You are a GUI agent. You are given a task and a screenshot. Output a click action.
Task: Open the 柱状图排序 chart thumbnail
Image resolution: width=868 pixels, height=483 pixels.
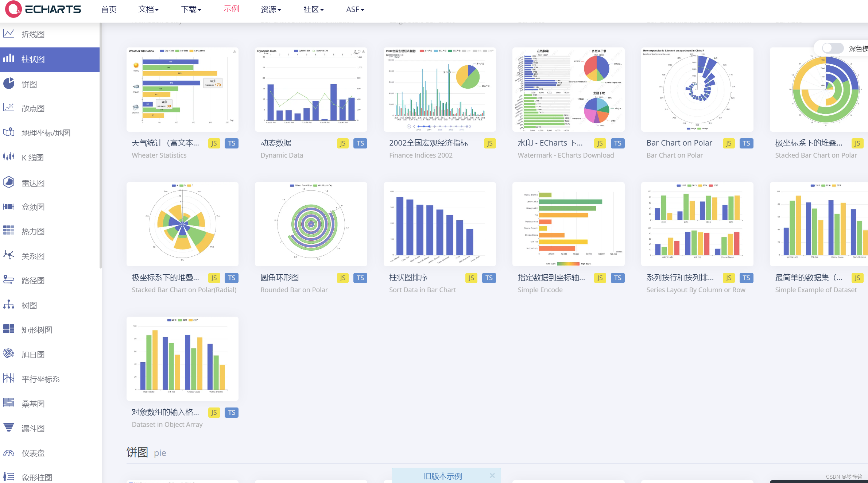click(439, 224)
